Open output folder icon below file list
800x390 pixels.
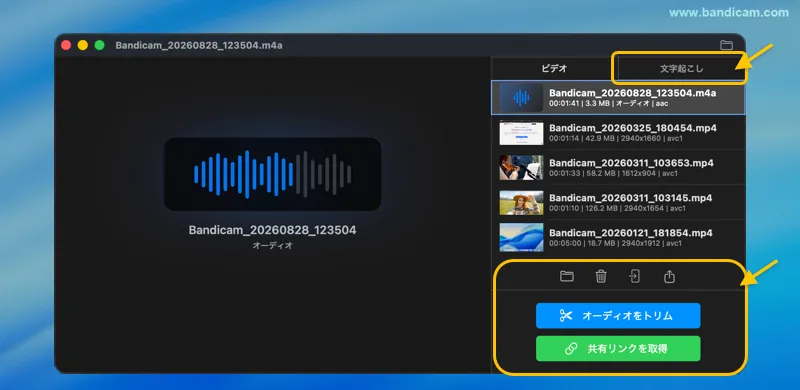point(566,276)
